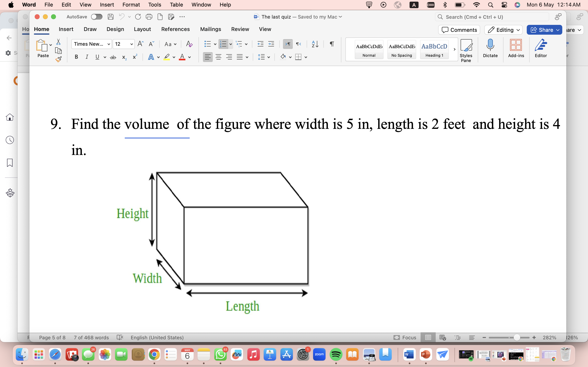588x367 pixels.
Task: Select the Clear Formatting icon
Action: (x=189, y=44)
